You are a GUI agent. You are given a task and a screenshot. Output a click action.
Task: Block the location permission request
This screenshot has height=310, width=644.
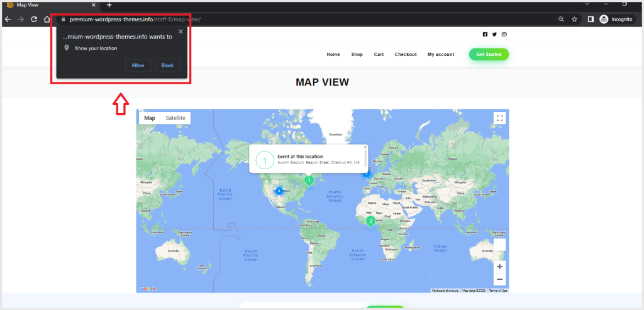click(167, 65)
